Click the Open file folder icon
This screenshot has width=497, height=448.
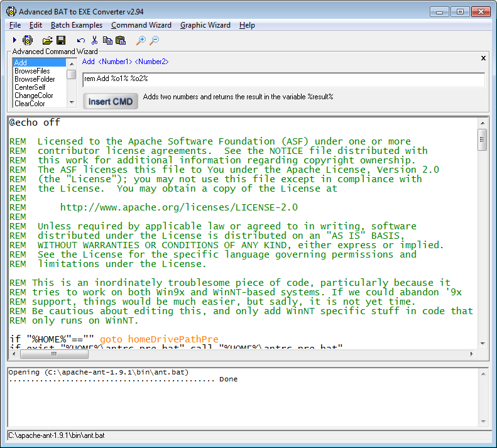click(47, 40)
